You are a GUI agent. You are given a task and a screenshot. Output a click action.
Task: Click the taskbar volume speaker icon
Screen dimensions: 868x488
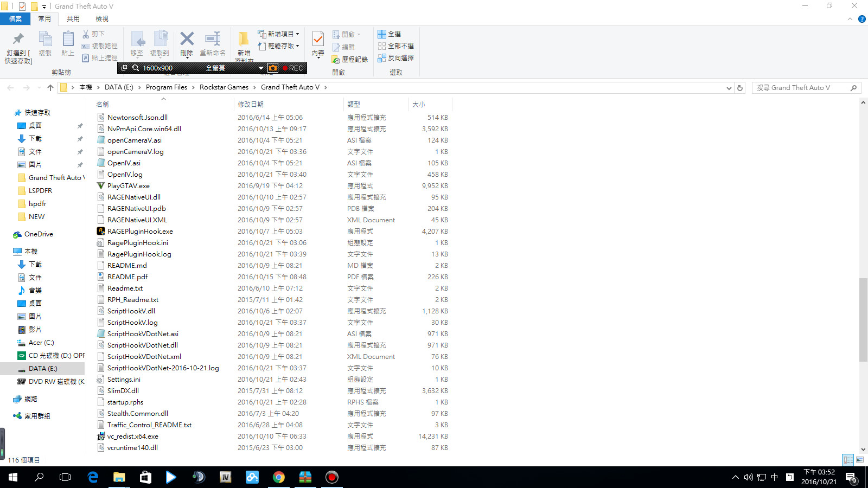[x=749, y=477]
